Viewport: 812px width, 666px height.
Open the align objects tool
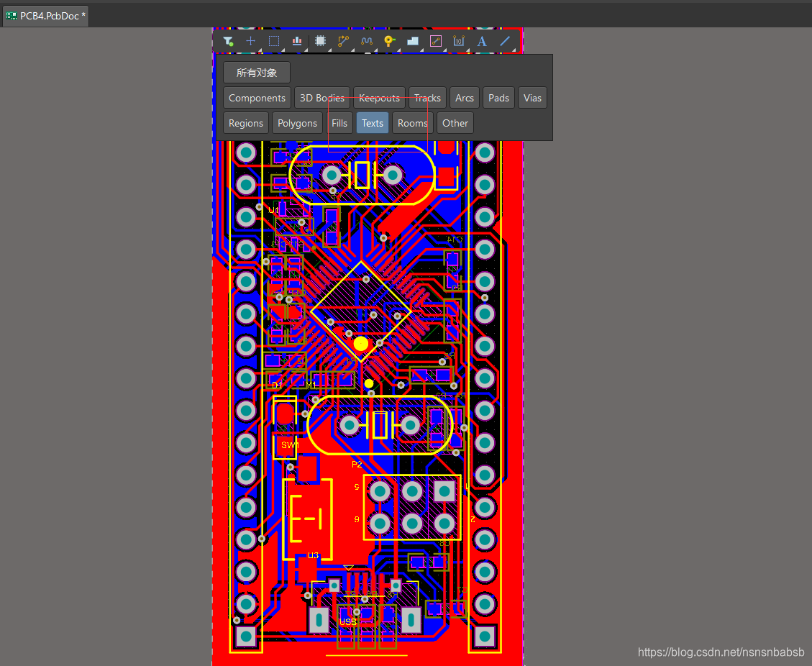tap(297, 41)
